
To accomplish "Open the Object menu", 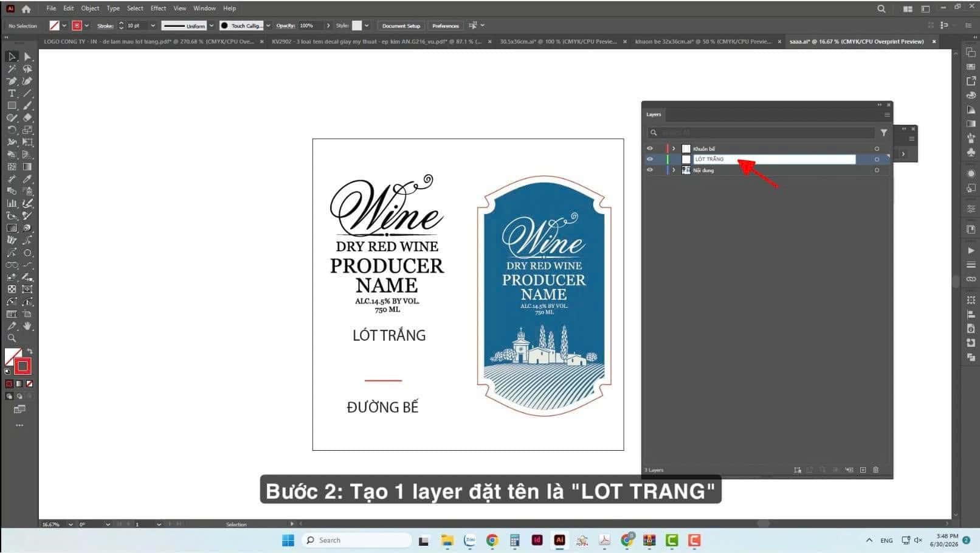I will coord(90,9).
